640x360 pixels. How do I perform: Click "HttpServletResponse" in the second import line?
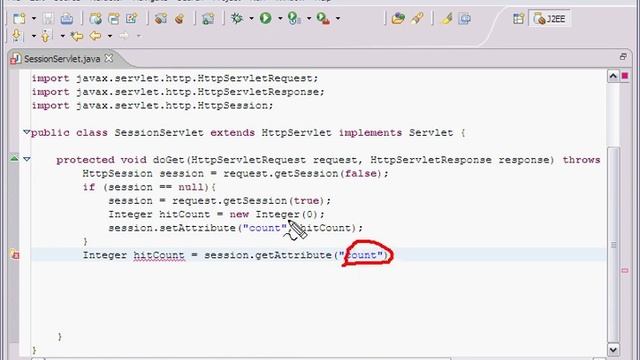click(x=258, y=92)
